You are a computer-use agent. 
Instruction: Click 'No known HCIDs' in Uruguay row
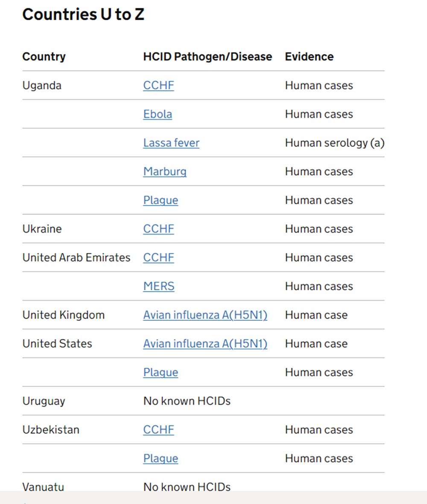[187, 401]
